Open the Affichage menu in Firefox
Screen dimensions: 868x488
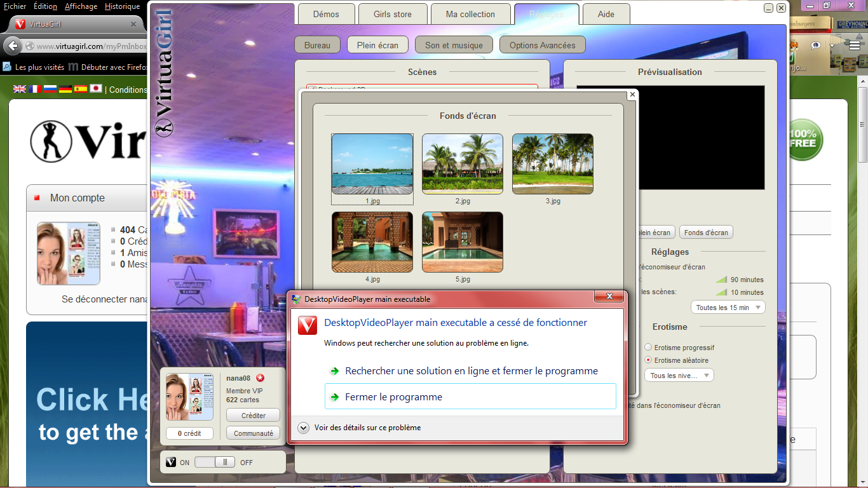click(81, 6)
